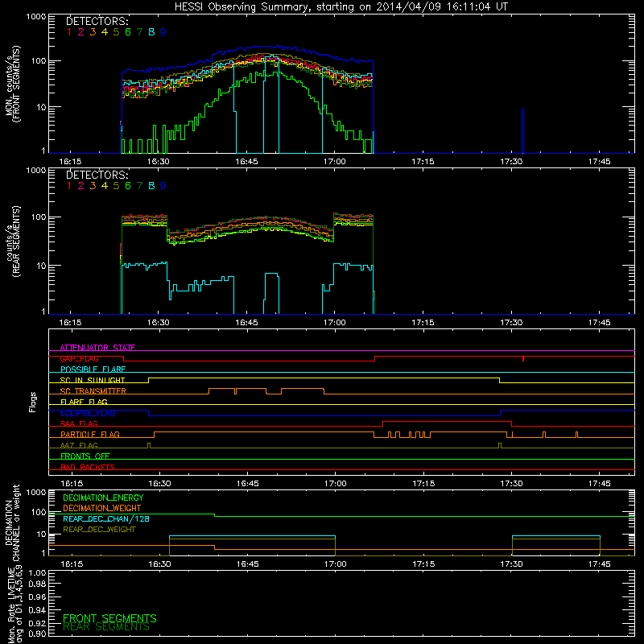Select olive detector 5 in front segments legend
Image resolution: width=644 pixels, height=644 pixels.
[116, 32]
